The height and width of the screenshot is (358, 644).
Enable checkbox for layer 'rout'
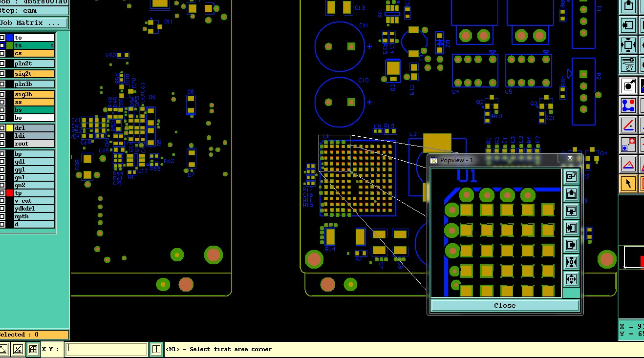coord(2,144)
